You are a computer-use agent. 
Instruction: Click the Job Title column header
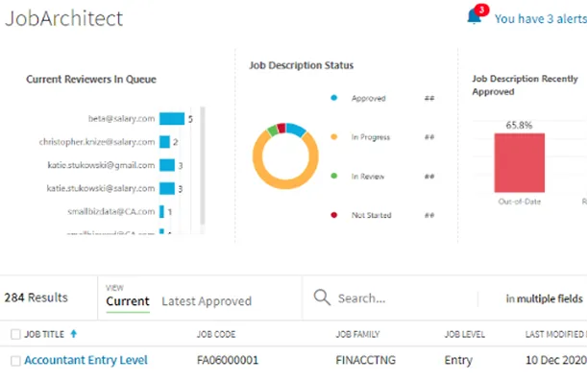pyautogui.click(x=44, y=334)
